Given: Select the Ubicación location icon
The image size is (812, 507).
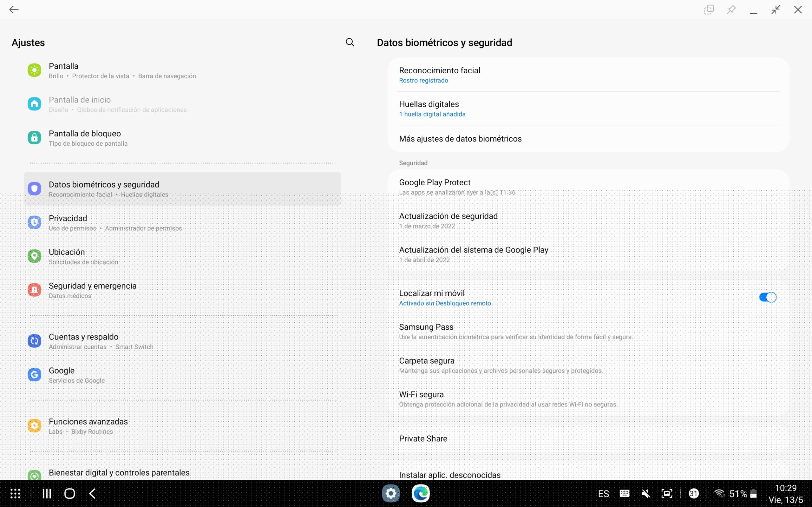Looking at the screenshot, I should 34,256.
